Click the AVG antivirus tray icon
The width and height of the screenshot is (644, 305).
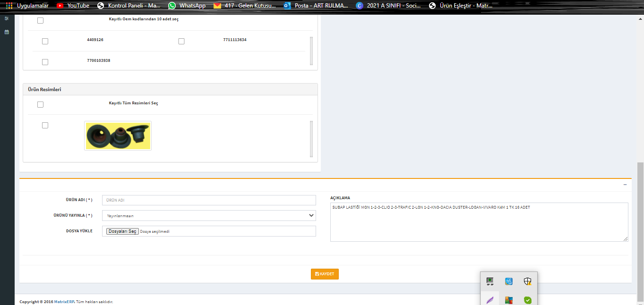click(508, 300)
